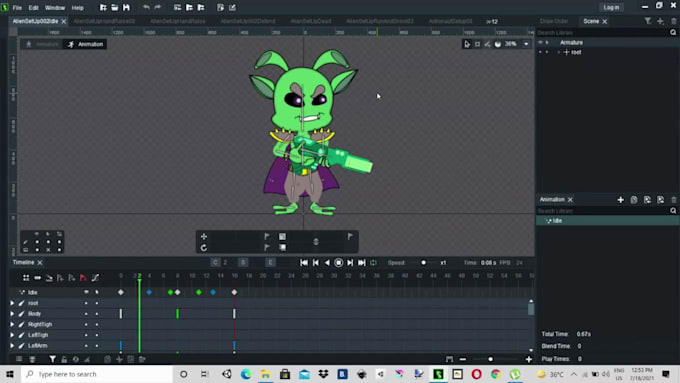Viewport: 680px width, 383px height.
Task: Toggle loop playback icon
Action: 373,262
